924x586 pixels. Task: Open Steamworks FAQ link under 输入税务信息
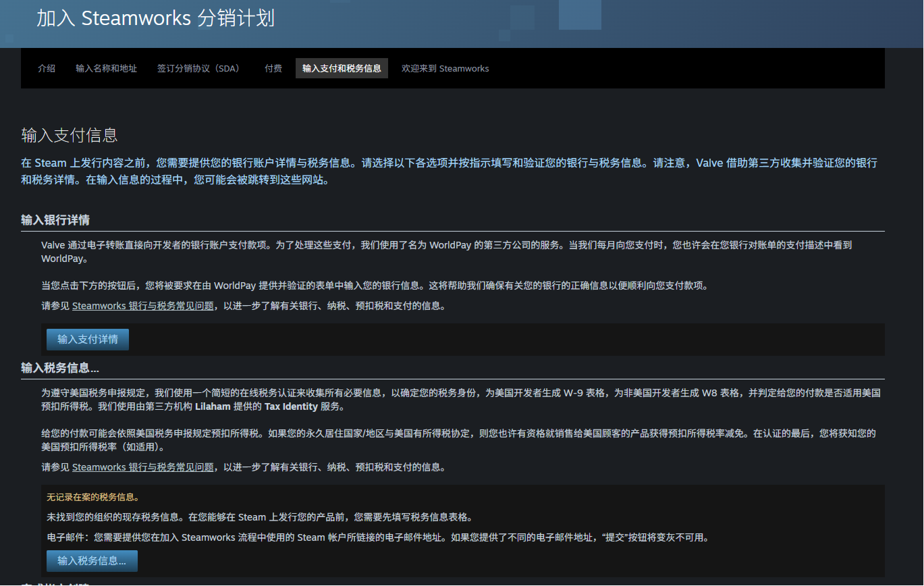coord(143,467)
